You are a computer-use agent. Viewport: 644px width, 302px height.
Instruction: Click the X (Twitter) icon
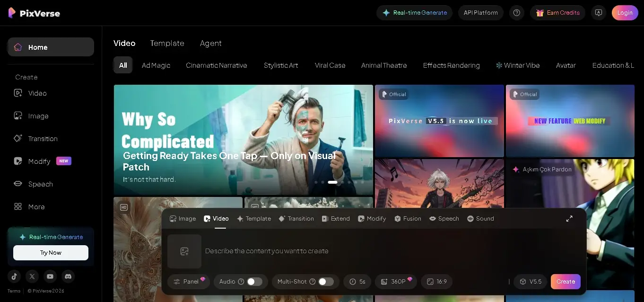coord(32,276)
